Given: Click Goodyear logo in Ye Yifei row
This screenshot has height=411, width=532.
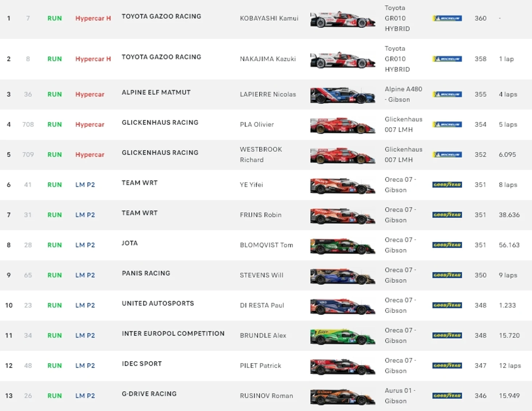Looking at the screenshot, I should 447,185.
